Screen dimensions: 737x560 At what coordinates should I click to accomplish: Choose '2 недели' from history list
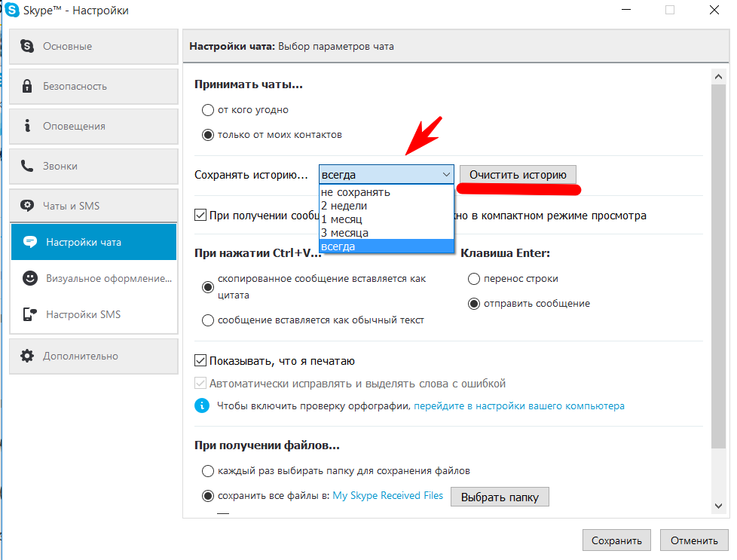(x=344, y=206)
